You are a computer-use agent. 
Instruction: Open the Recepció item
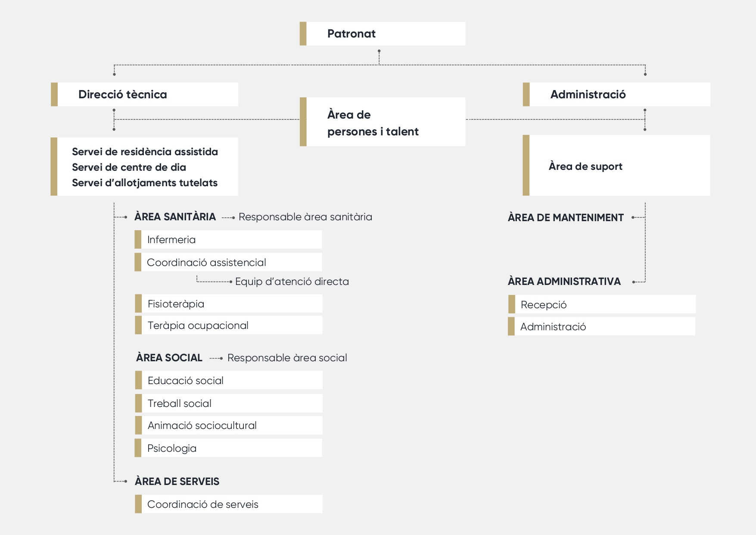point(601,305)
